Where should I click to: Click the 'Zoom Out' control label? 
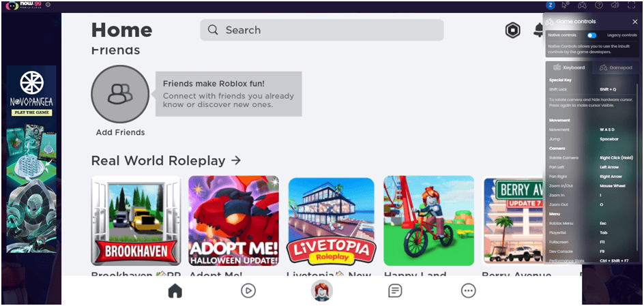tap(558, 204)
